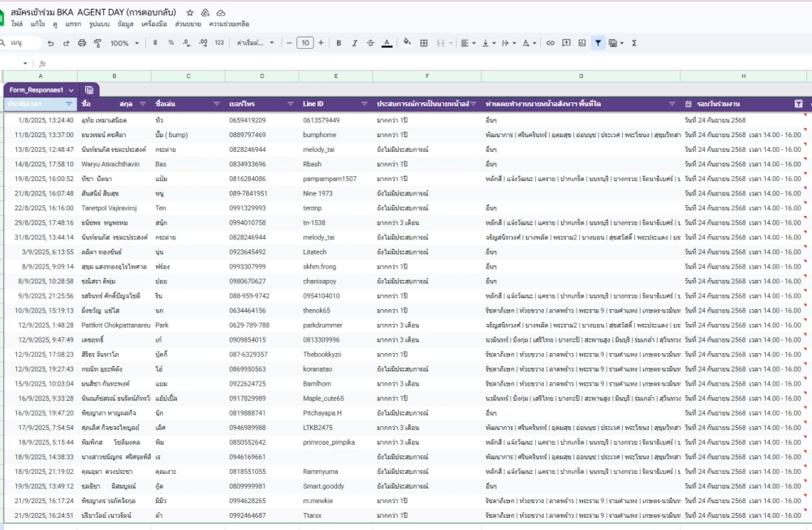Open the text color picker

(387, 43)
